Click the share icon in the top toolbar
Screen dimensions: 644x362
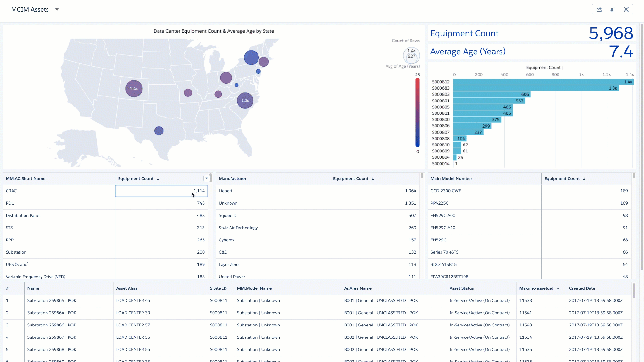coord(599,9)
